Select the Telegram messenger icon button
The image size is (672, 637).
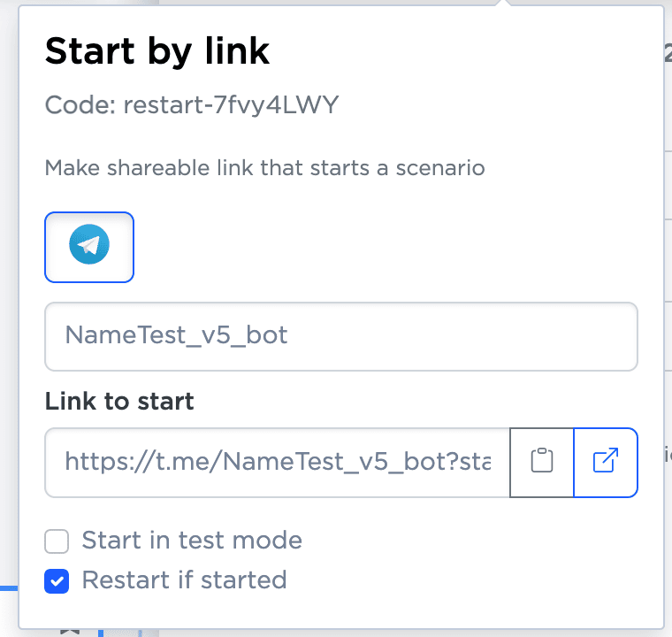click(x=89, y=247)
